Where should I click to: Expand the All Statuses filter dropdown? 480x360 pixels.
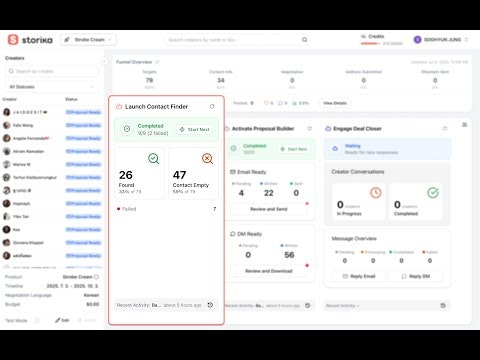pyautogui.click(x=52, y=87)
